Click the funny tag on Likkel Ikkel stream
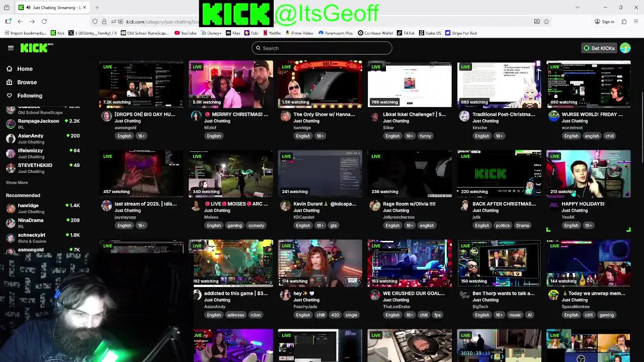644x362 pixels. (x=425, y=136)
